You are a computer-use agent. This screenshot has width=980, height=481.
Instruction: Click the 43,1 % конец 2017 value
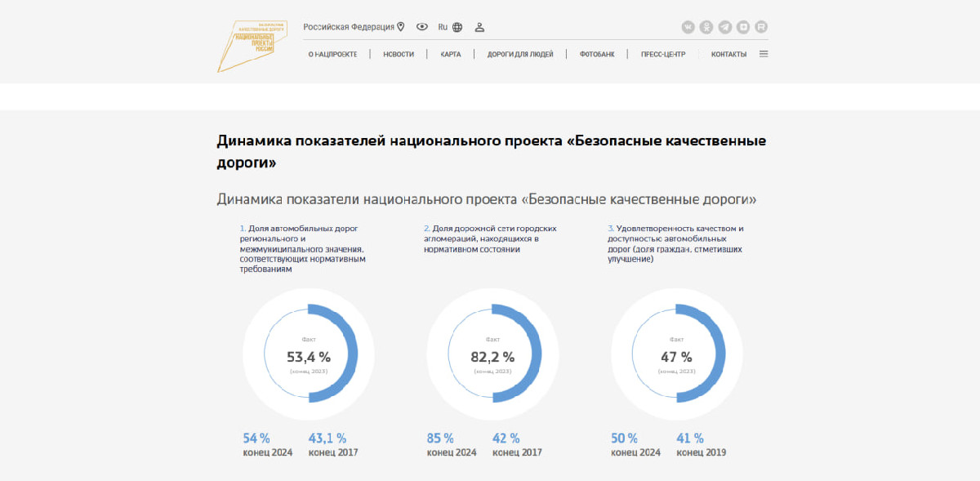333,445
